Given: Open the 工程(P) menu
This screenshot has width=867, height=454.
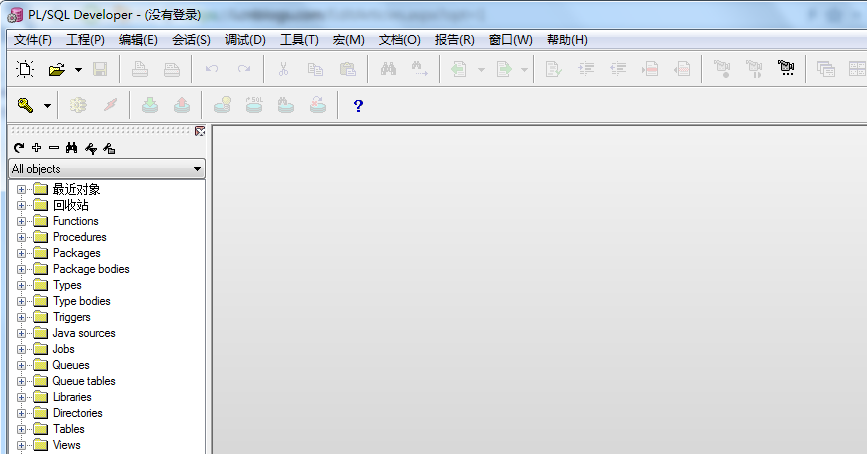Looking at the screenshot, I should [x=85, y=40].
